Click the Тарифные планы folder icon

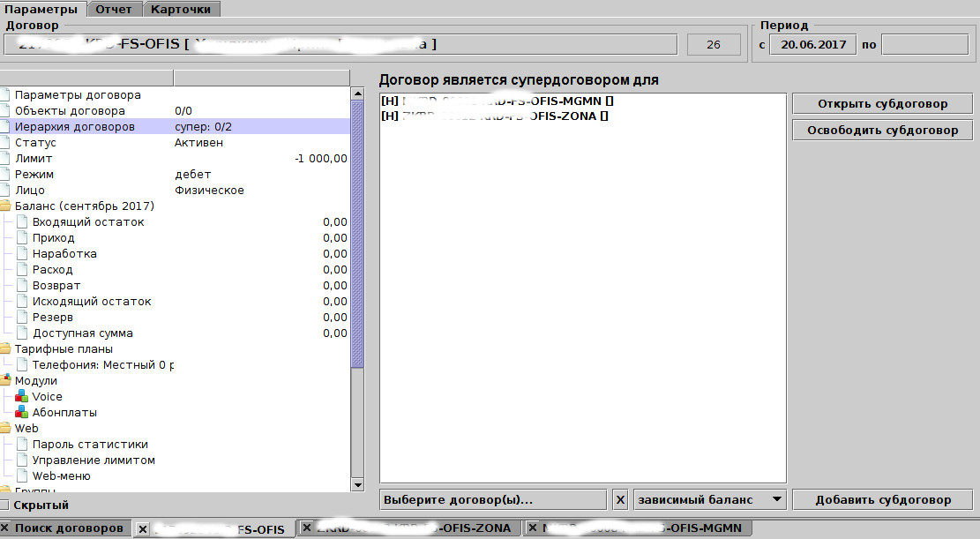pos(5,349)
